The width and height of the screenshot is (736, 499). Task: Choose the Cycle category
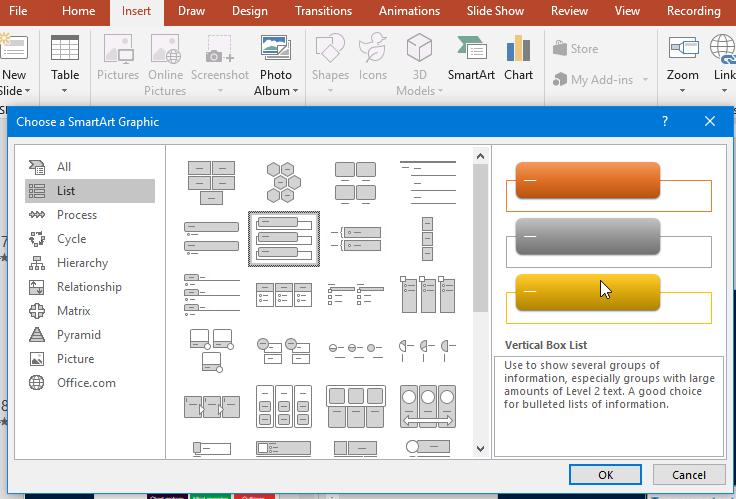click(x=90, y=238)
